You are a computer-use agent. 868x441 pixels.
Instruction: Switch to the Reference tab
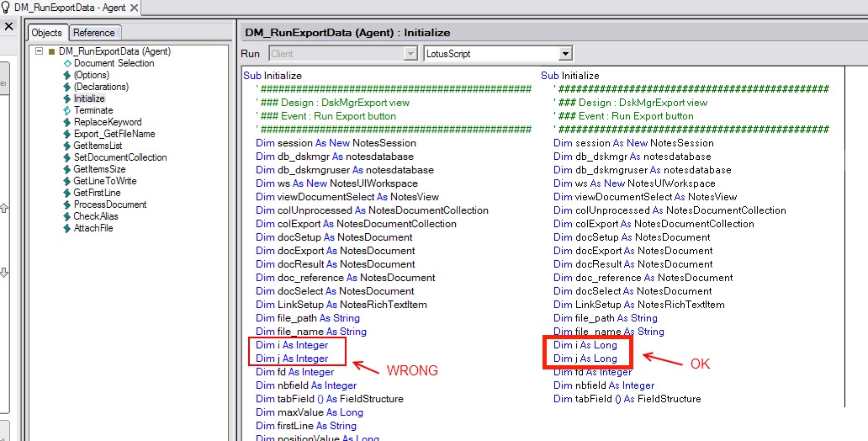coord(93,33)
